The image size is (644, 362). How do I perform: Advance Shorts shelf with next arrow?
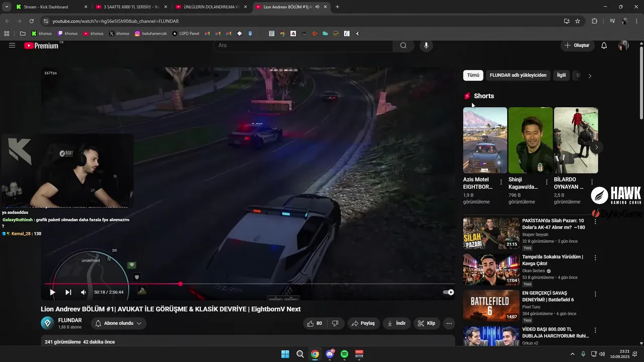596,147
